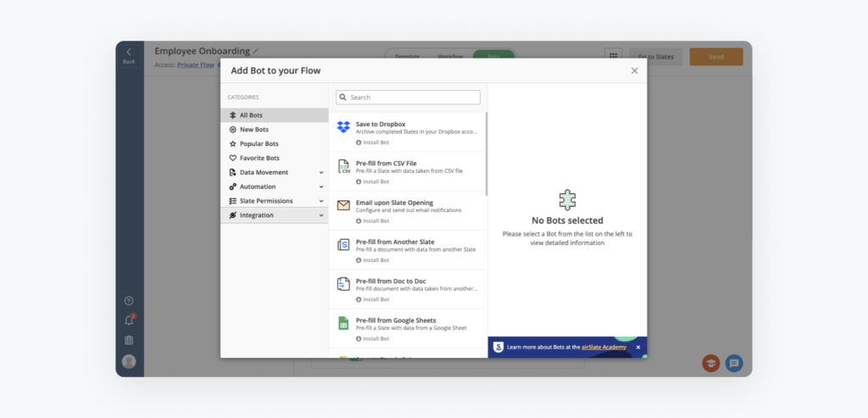Click the user avatar in sidebar
The width and height of the screenshot is (868, 418).
click(129, 361)
